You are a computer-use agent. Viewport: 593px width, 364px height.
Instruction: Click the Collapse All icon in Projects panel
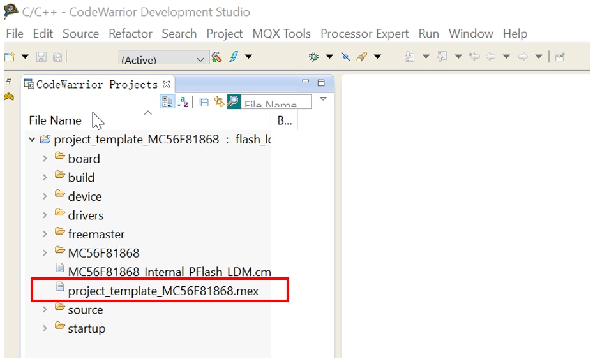click(x=204, y=102)
